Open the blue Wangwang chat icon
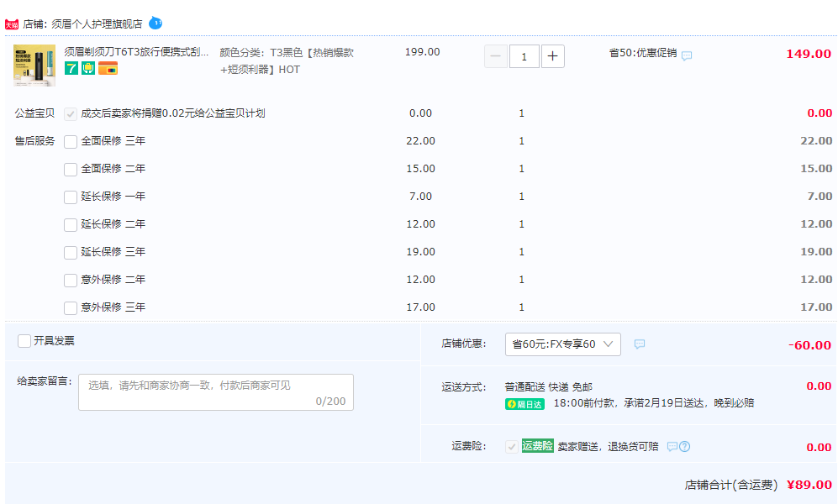 (x=155, y=23)
